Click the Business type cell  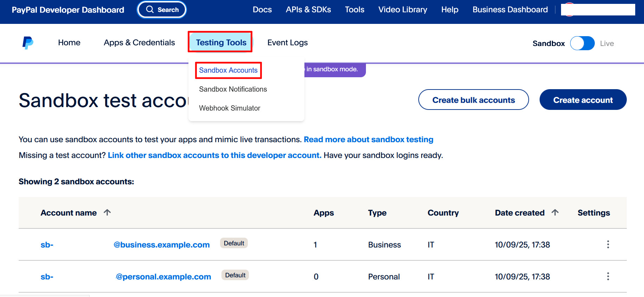[384, 245]
